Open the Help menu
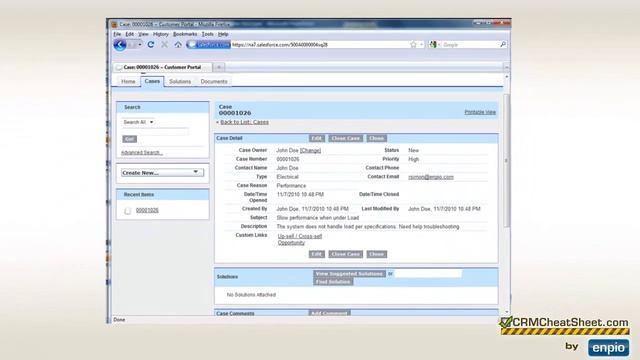640x360 pixels. pyautogui.click(x=223, y=34)
